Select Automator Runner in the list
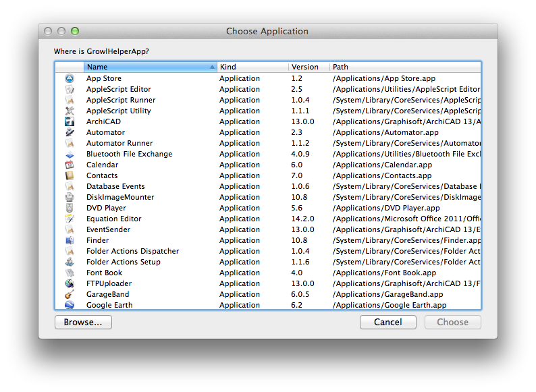Image resolution: width=536 pixels, height=392 pixels. pos(119,143)
